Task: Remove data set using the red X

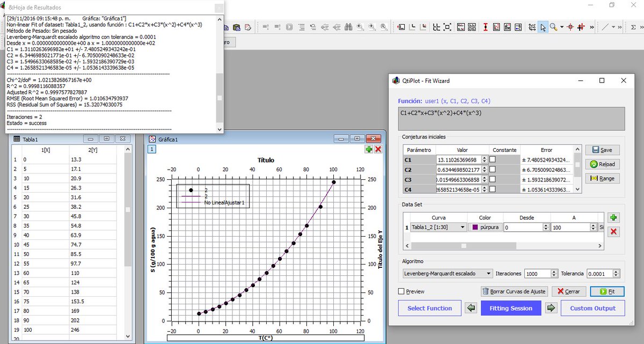Action: click(x=614, y=232)
